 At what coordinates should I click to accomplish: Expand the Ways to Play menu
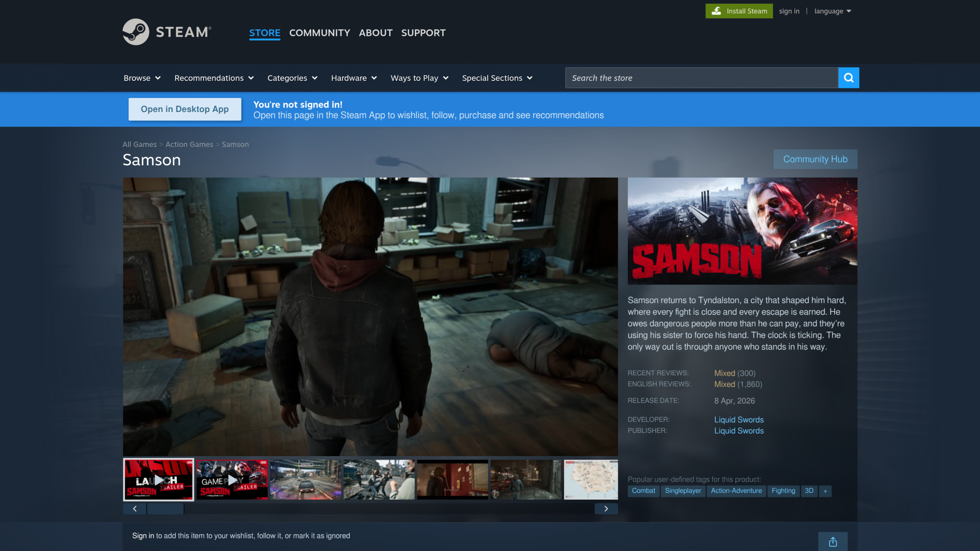(x=420, y=78)
